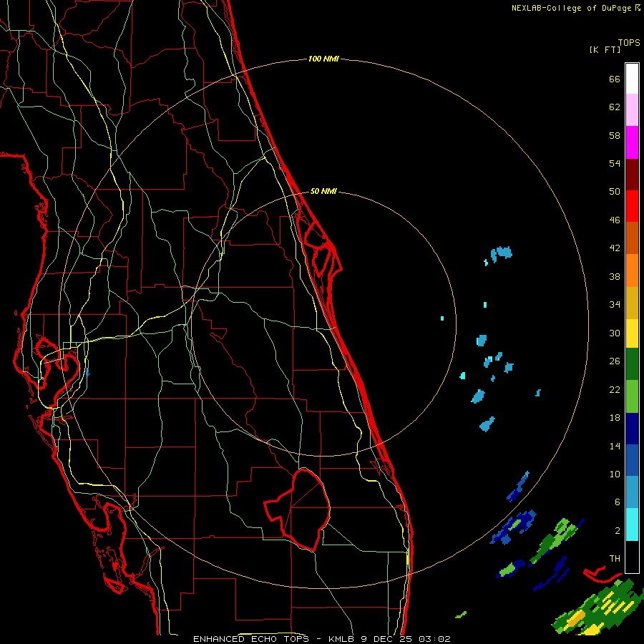Click the lone cyan echo inside the 50 NMI ring
The image size is (644, 644).
click(442, 318)
